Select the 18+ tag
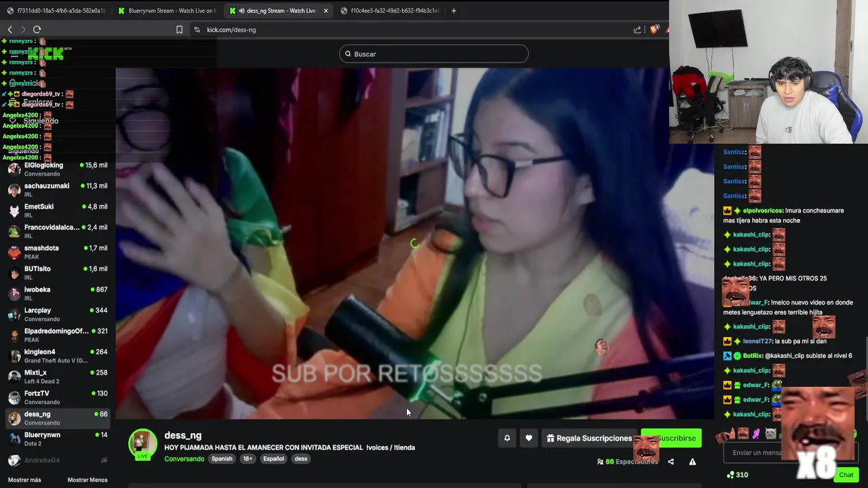 pyautogui.click(x=248, y=459)
